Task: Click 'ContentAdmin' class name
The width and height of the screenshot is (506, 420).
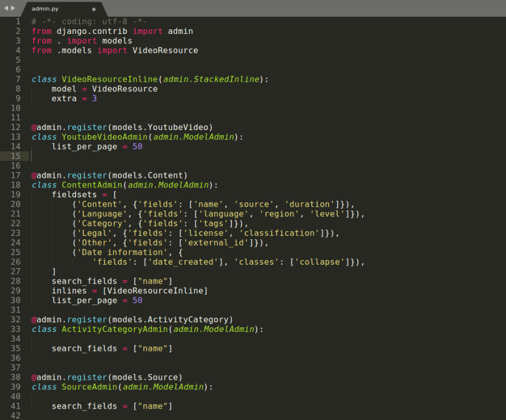Action: [x=92, y=185]
